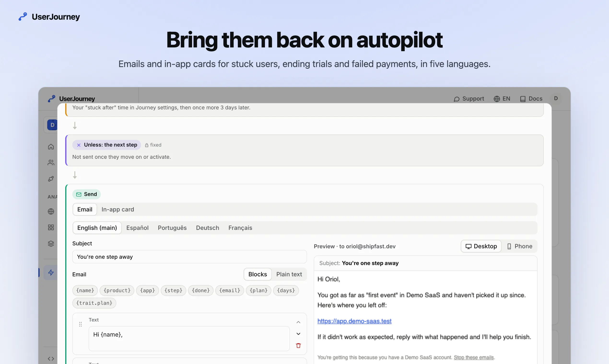Click the blue D workspace avatar

pyautogui.click(x=52, y=125)
